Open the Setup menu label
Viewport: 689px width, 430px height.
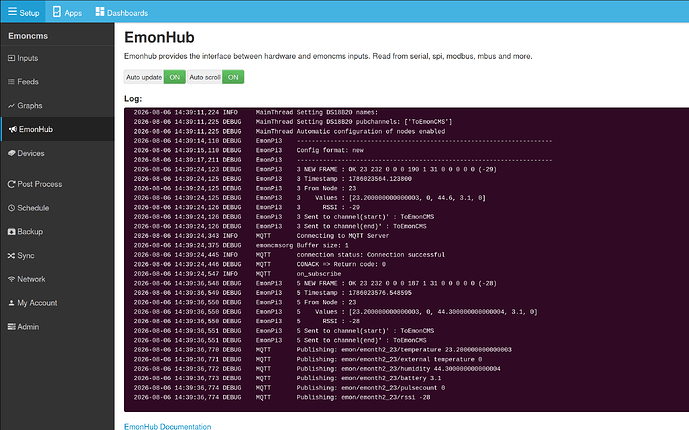click(x=29, y=13)
